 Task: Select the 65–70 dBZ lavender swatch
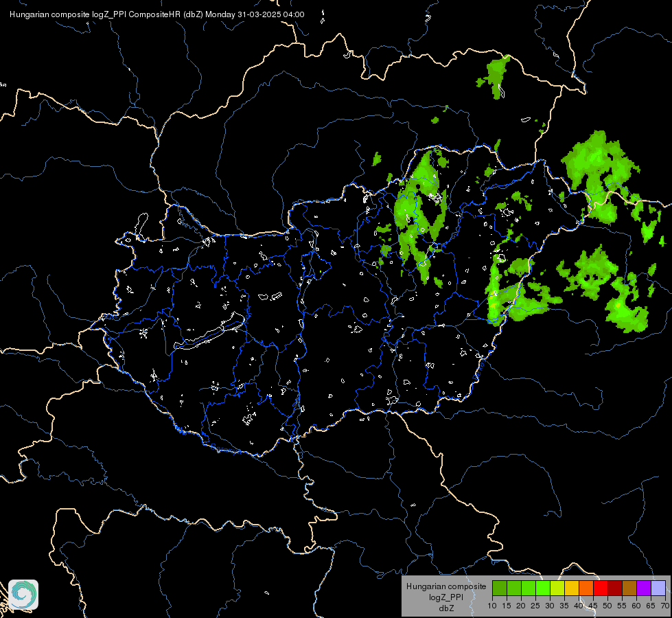658,588
